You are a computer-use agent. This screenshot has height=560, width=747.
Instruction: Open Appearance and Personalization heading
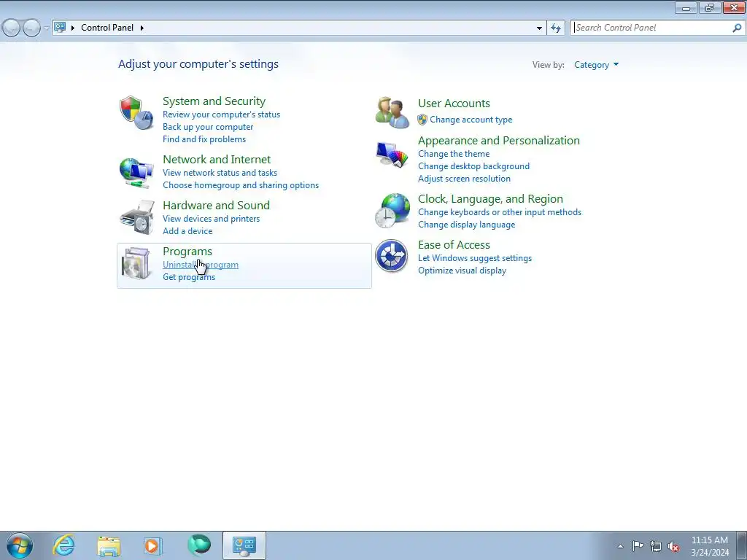coord(499,141)
